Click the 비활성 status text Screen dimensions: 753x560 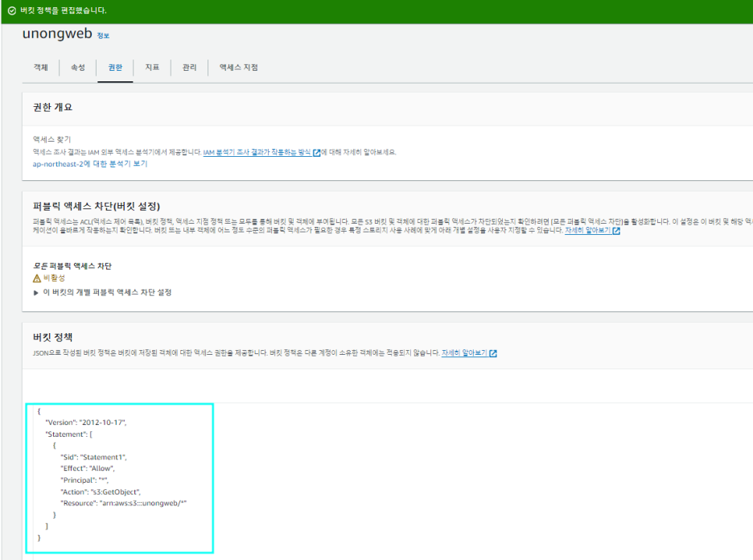pos(54,278)
